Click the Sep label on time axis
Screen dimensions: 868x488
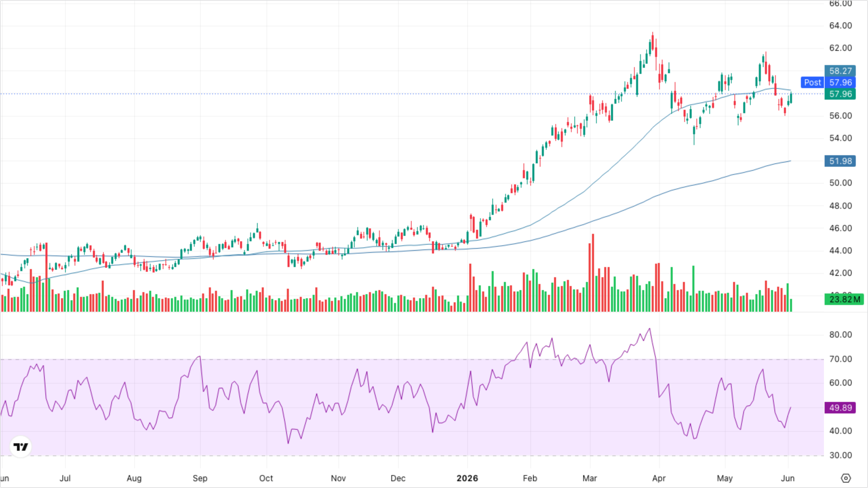point(200,478)
